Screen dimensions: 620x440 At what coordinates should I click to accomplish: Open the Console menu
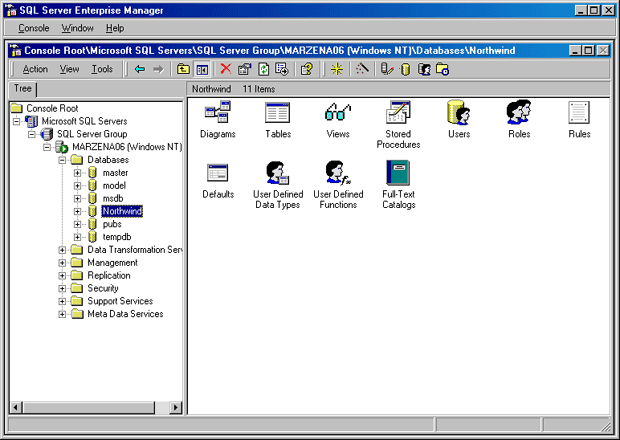(34, 28)
